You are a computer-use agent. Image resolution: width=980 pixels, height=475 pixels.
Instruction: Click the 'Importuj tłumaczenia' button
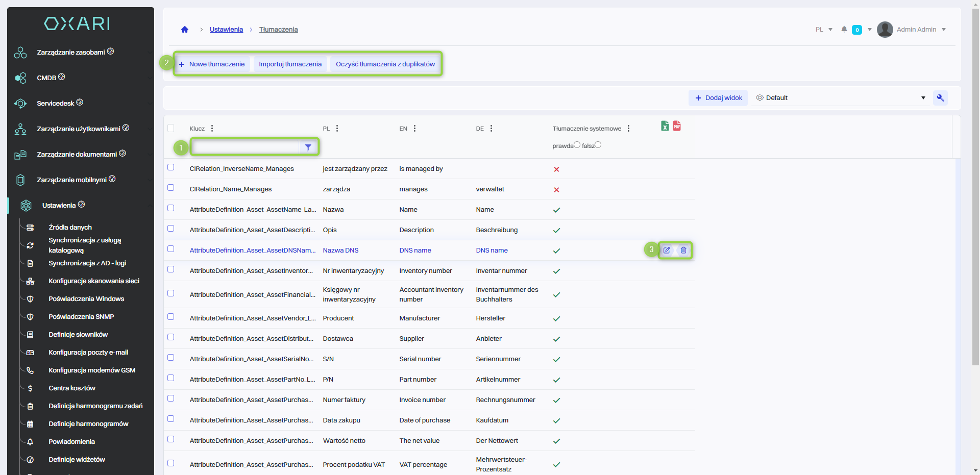click(x=290, y=64)
